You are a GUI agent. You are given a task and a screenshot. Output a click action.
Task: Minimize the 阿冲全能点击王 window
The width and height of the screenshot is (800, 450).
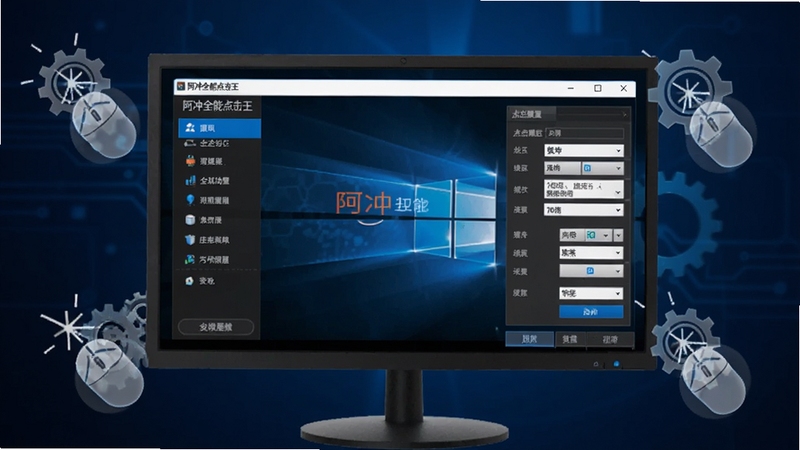point(571,88)
